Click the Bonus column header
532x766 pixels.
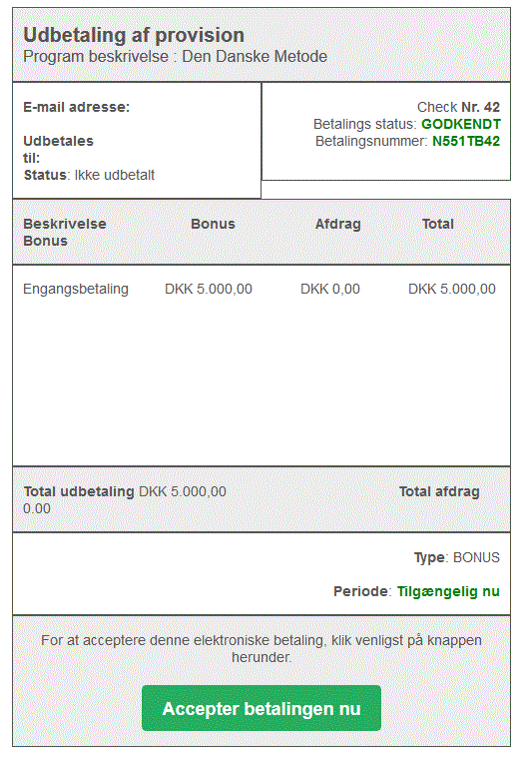coord(213,224)
